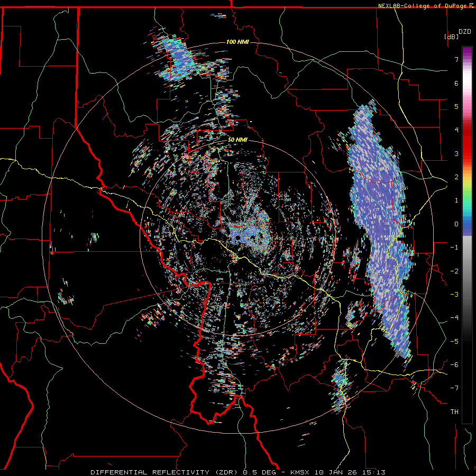Click the positive '5' scale label
Image resolution: width=476 pixels, height=476 pixels.
pyautogui.click(x=456, y=106)
